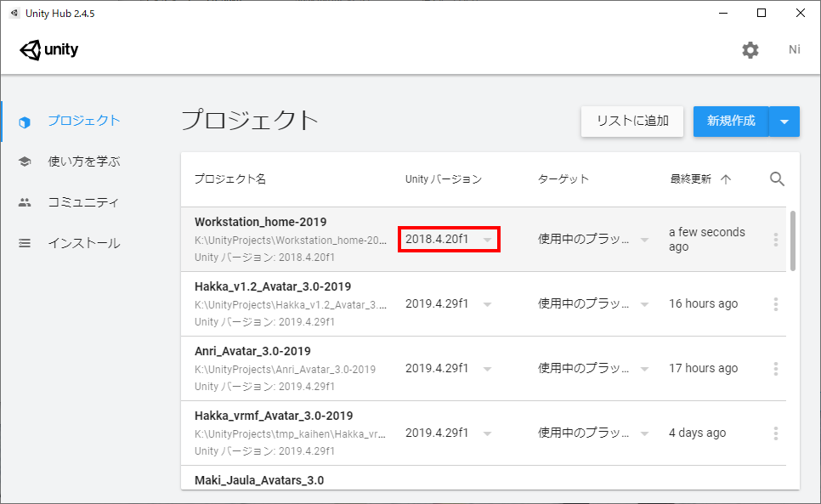
Task: Click the blue 新規作成 button
Action: pos(730,122)
